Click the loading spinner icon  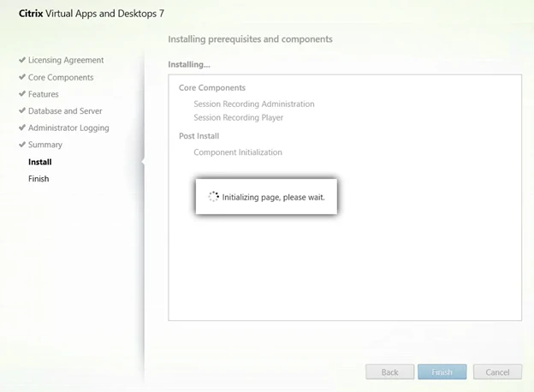(214, 197)
